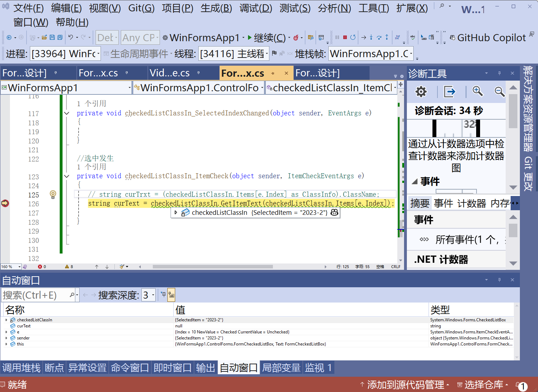Expand the 'this' row in Autos
The width and height of the screenshot is (538, 392).
pyautogui.click(x=6, y=344)
